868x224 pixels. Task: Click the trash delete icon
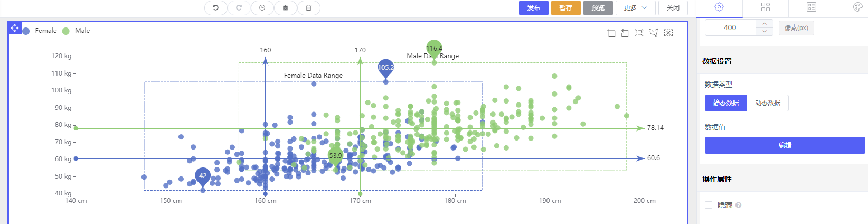pos(308,8)
